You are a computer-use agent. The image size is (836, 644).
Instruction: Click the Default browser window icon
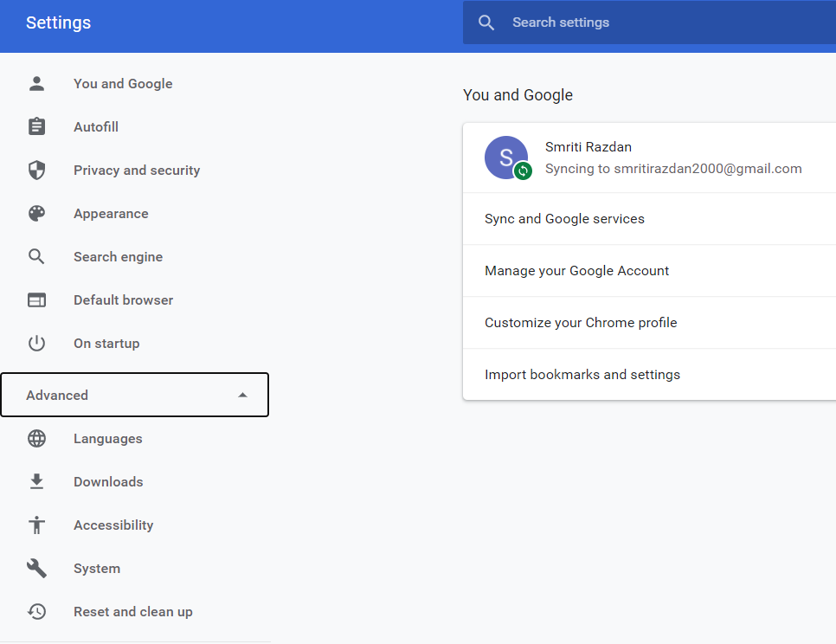(37, 300)
